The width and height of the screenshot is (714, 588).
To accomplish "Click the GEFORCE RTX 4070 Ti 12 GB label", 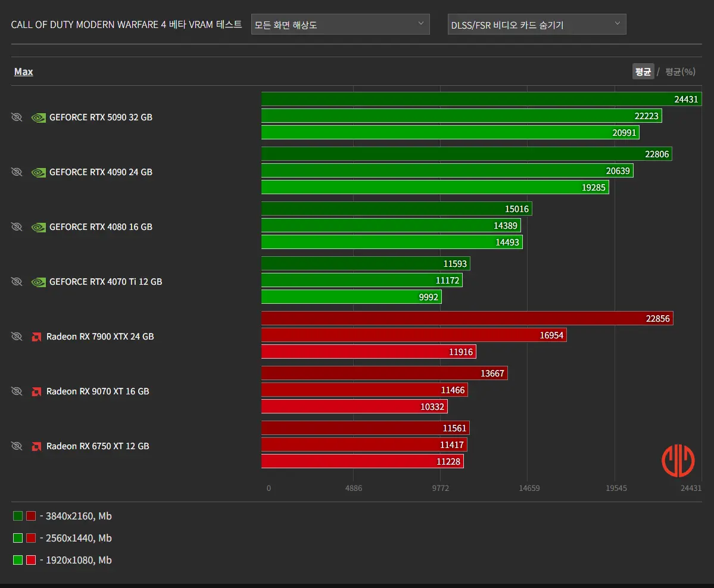I will (x=105, y=281).
